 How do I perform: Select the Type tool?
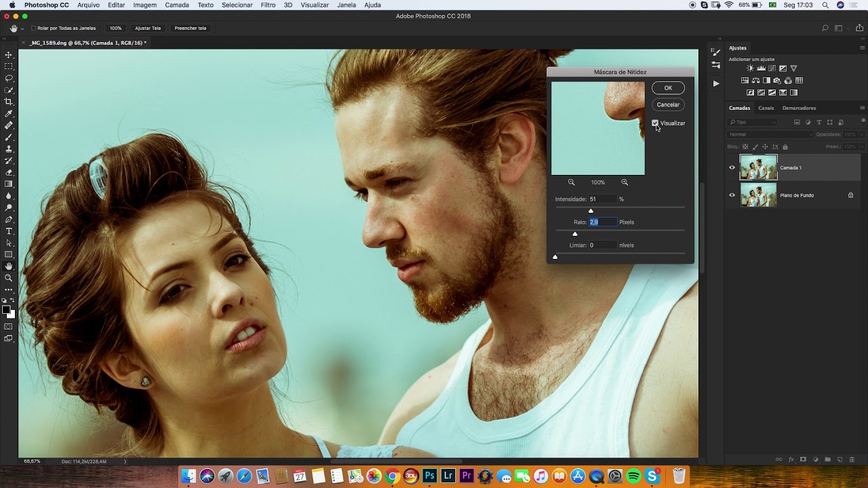[x=9, y=232]
